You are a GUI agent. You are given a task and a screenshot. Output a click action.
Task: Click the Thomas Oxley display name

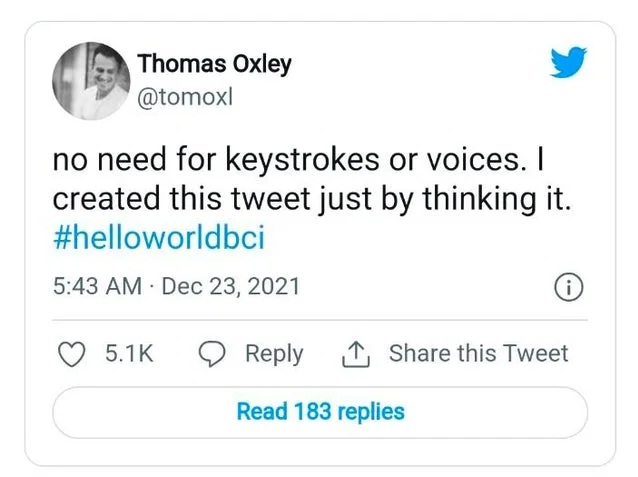click(x=214, y=64)
